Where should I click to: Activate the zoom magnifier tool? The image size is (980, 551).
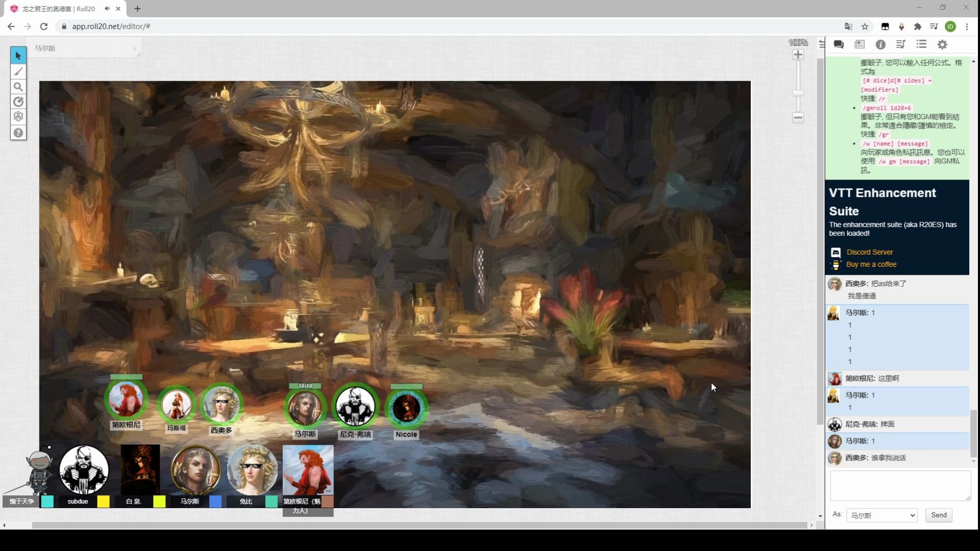point(18,87)
